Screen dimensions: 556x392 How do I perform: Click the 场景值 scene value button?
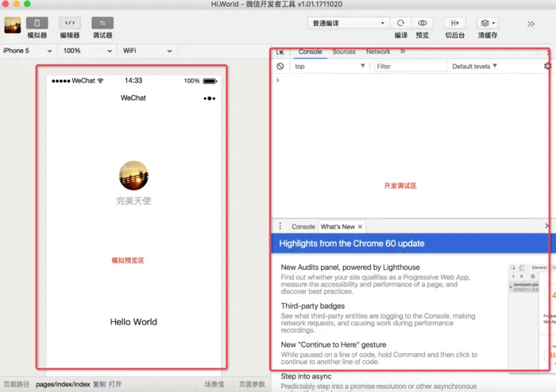tap(214, 384)
